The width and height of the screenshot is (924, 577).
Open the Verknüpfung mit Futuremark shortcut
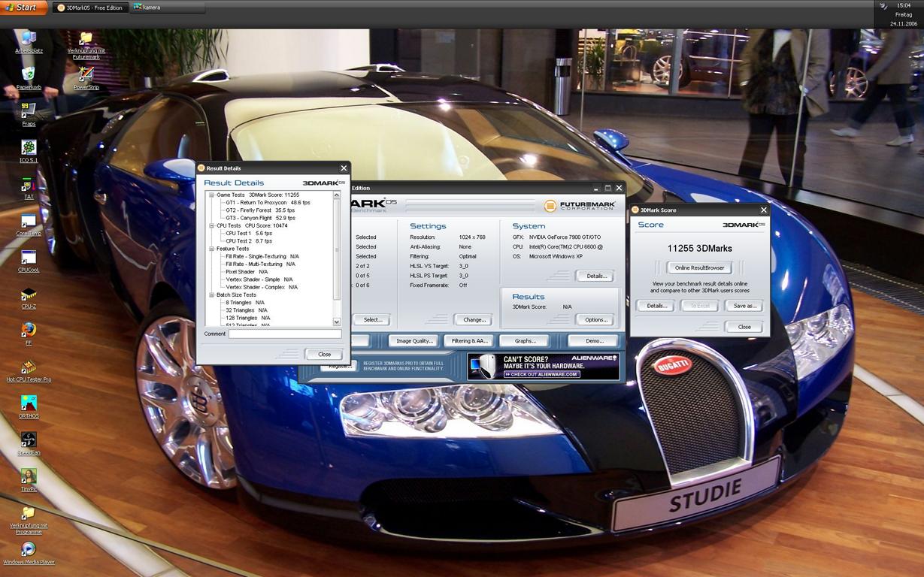pos(86,45)
